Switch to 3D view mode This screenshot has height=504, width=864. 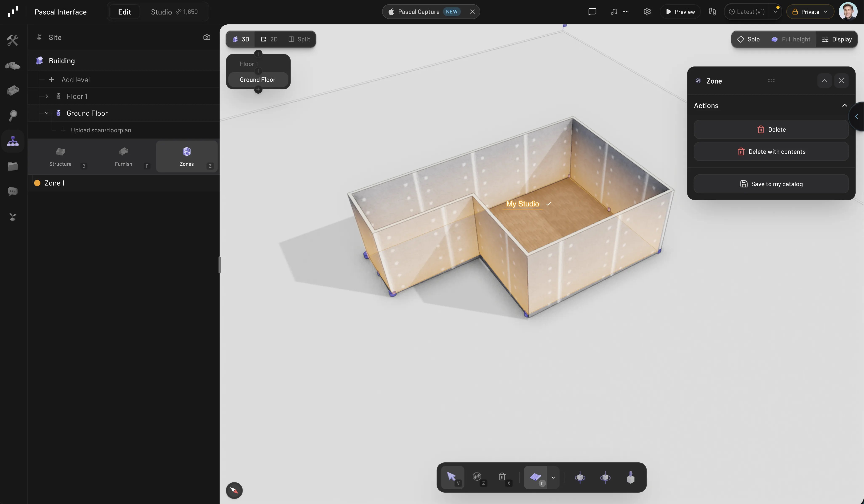pyautogui.click(x=241, y=39)
